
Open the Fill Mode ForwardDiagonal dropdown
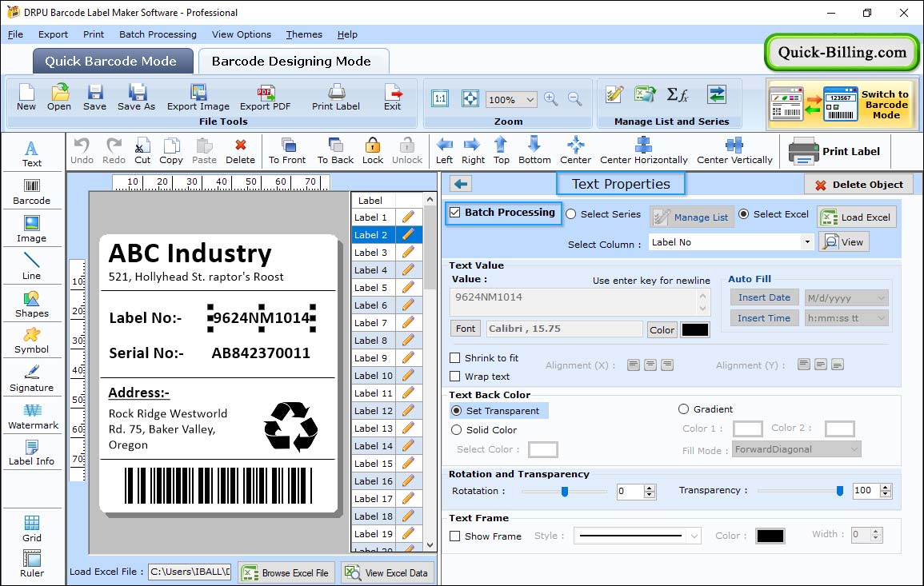tap(854, 449)
